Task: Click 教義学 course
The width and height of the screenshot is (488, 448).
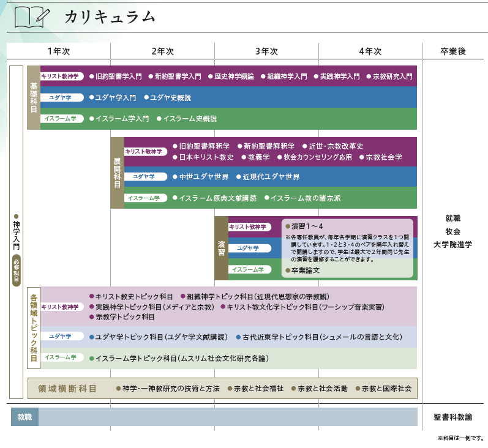Action: (256, 157)
